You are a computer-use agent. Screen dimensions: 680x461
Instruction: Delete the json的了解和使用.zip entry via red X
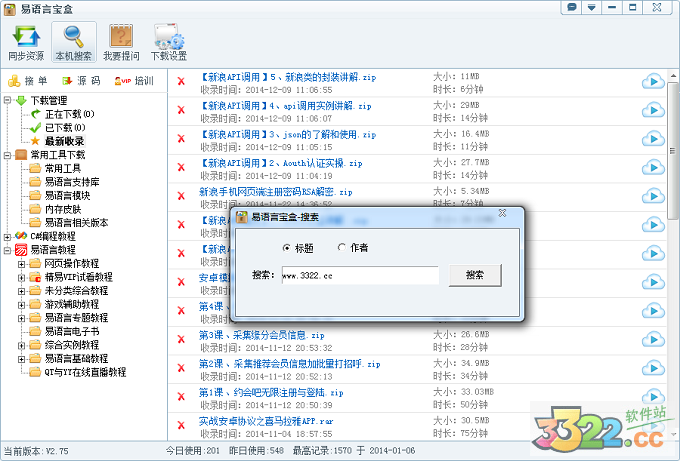pyautogui.click(x=181, y=138)
